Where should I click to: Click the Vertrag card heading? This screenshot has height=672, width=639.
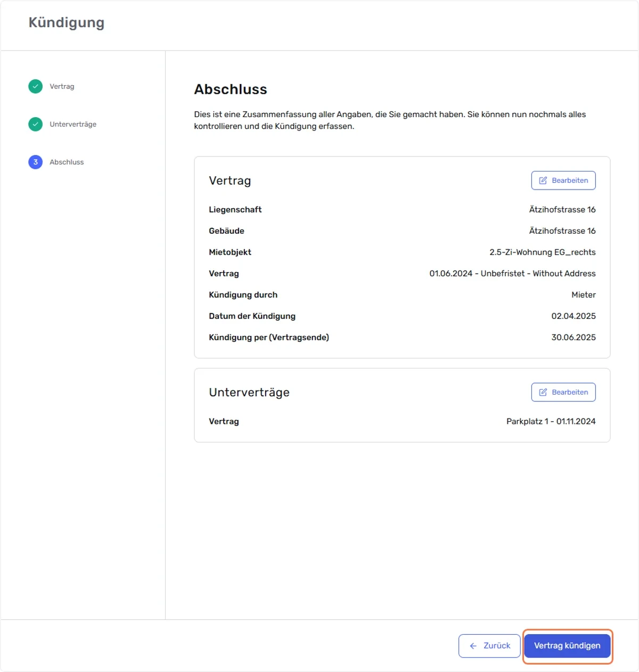coord(230,181)
